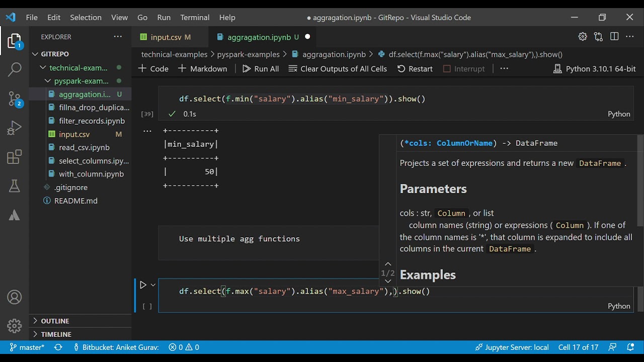Open the Accounts icon

tap(15, 297)
